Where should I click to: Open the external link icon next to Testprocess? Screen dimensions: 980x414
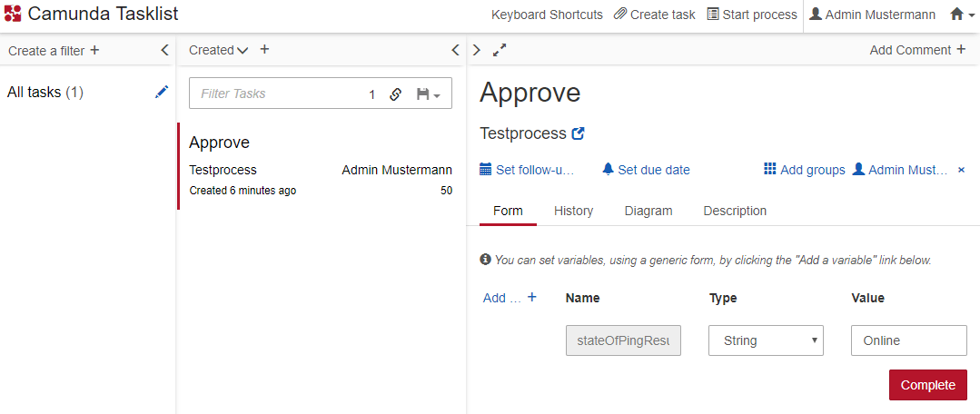coord(579,133)
